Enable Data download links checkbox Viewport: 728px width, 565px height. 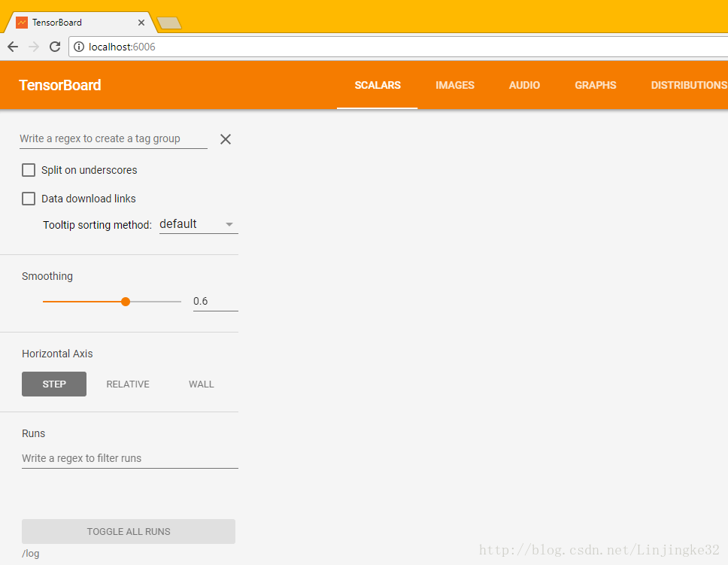pos(29,199)
